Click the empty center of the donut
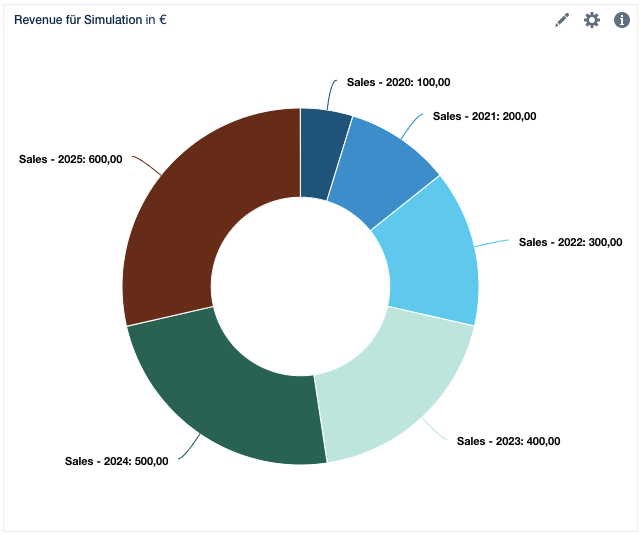Viewport: 641px width, 535px height. pos(300,286)
